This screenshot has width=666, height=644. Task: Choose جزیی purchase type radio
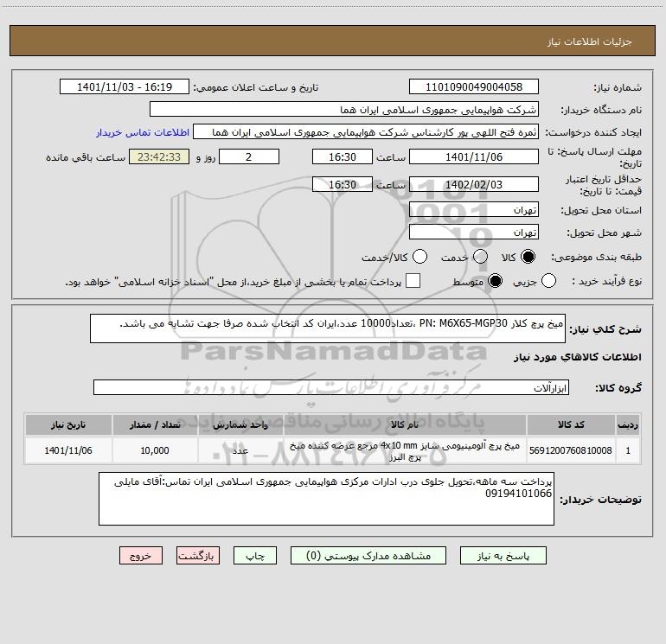pos(548,281)
